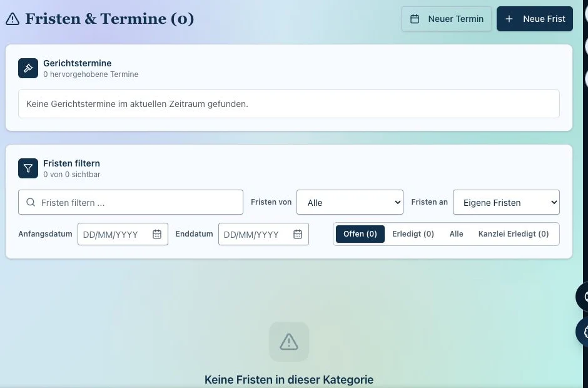Add a new deadline via Neue Frist

[535, 19]
